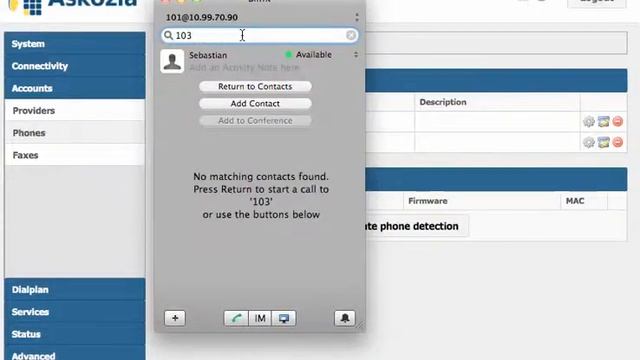Open the first account row's notes icon
Image resolution: width=640 pixels, height=360 pixels.
(x=604, y=121)
